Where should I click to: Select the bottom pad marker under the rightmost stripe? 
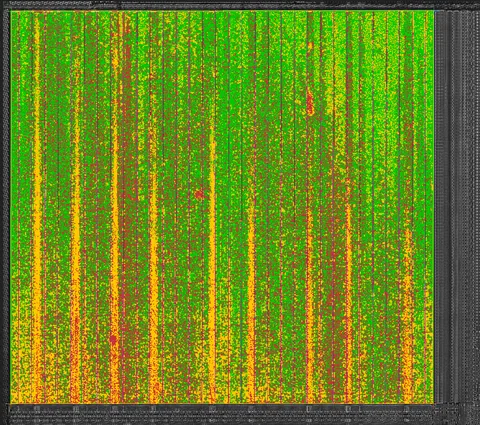pyautogui.click(x=407, y=409)
